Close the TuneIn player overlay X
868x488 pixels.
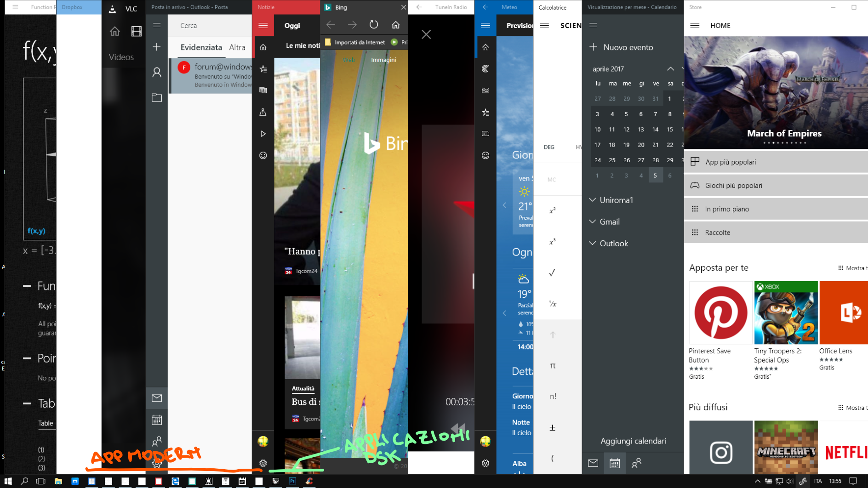tap(426, 34)
